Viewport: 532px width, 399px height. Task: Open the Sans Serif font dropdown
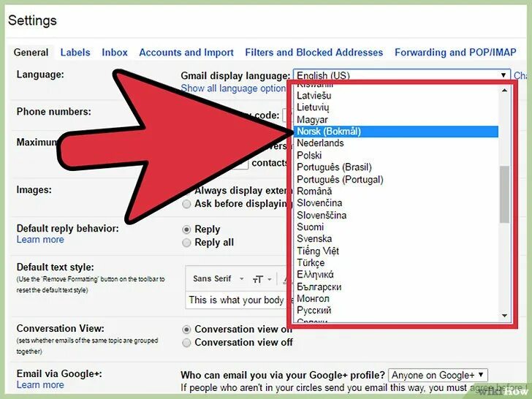[218, 279]
